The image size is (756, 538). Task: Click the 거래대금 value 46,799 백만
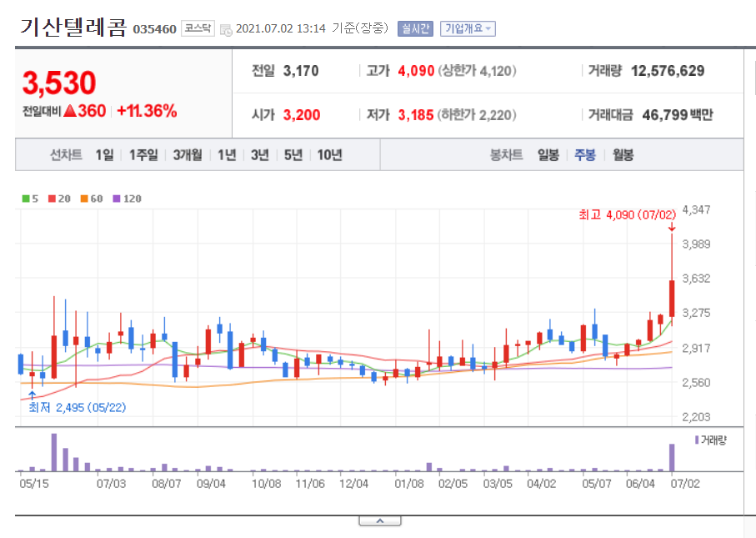pyautogui.click(x=678, y=115)
